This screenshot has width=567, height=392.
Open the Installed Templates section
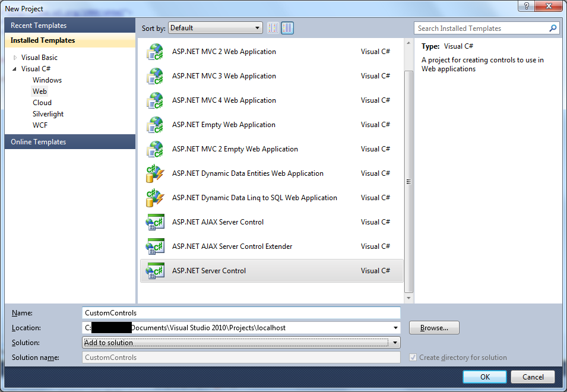pos(70,40)
